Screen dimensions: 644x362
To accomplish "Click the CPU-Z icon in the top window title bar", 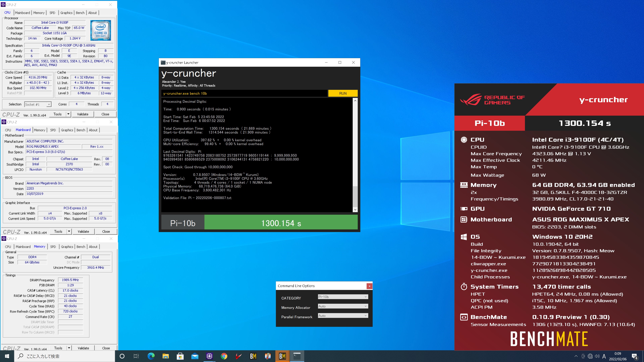I will [x=3, y=5].
